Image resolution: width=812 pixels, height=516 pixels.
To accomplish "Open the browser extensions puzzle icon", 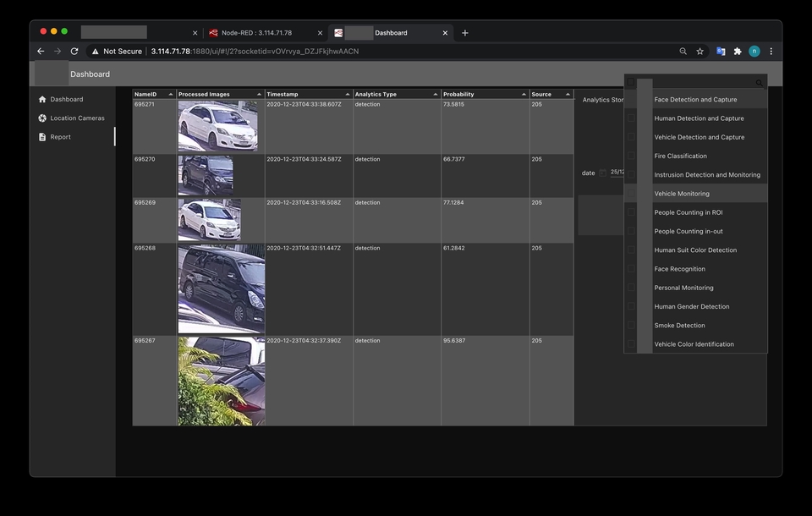I will (738, 52).
